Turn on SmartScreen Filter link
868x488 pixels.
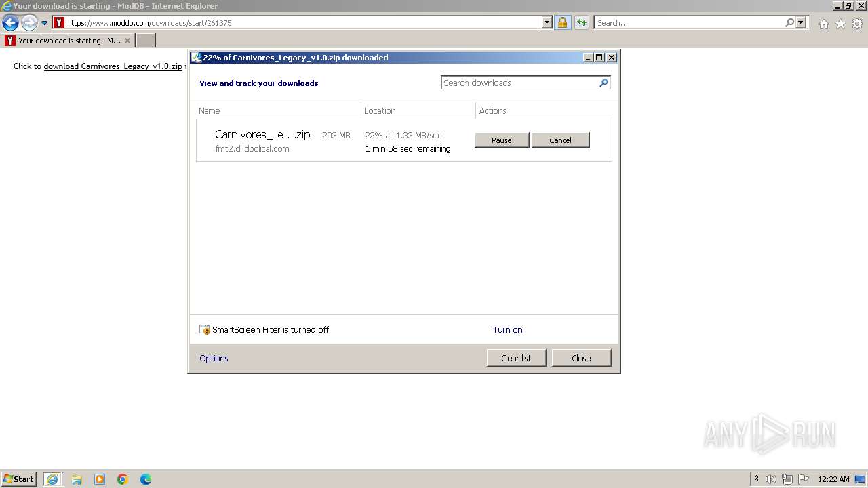click(x=507, y=330)
